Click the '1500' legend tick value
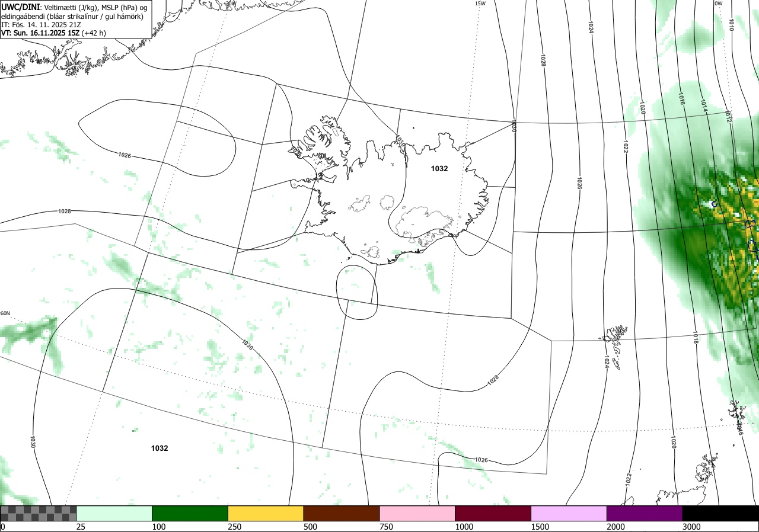 point(540,526)
